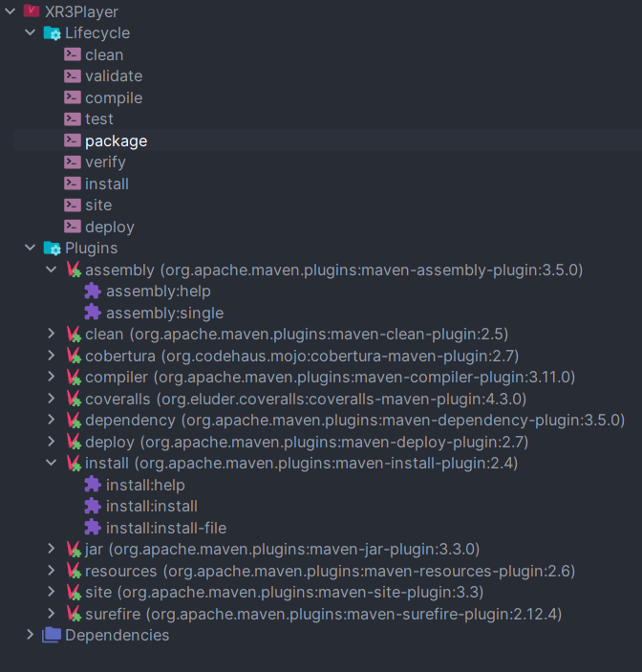Click the assembly:help goal plugin icon
Image resolution: width=642 pixels, height=672 pixels.
[x=93, y=292]
